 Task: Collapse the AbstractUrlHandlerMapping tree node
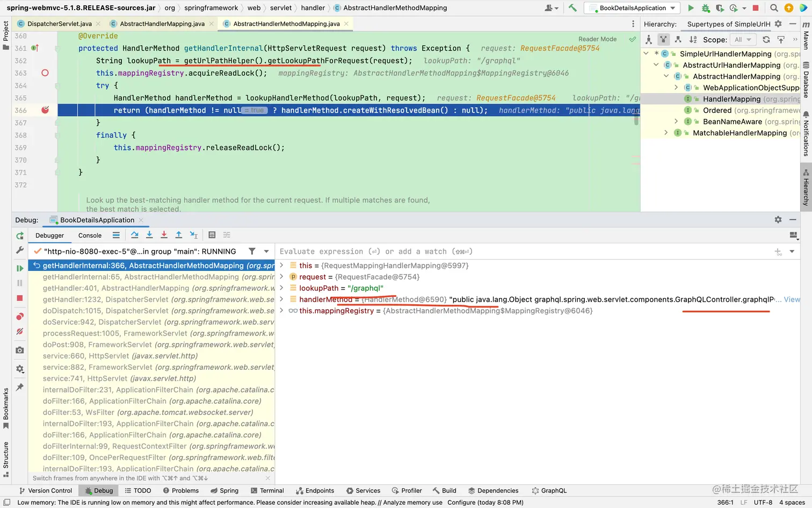[x=656, y=65]
